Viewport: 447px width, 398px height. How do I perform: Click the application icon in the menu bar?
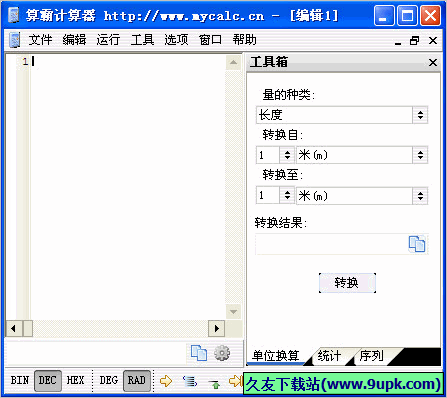click(15, 40)
